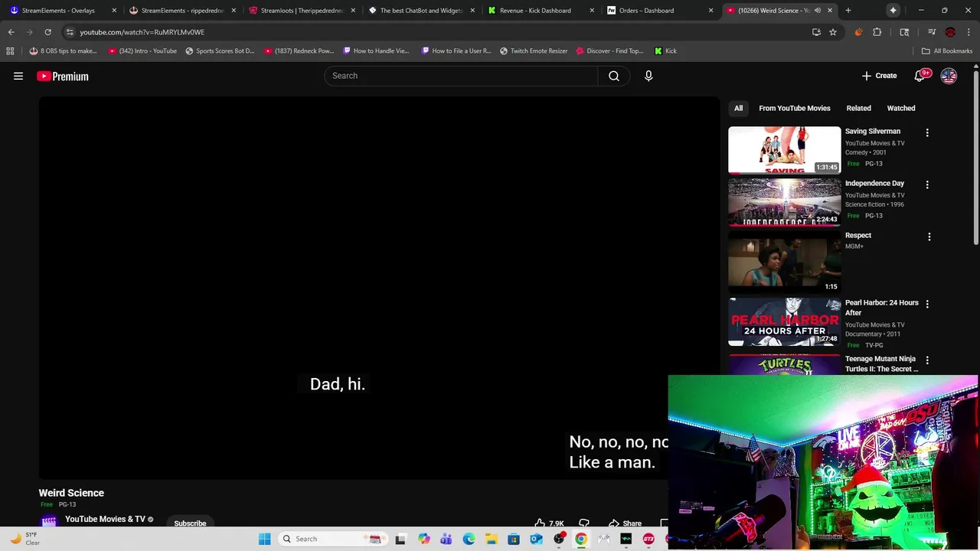Open the Chrome extensions puzzle icon
This screenshot has height=551, width=980.
(x=877, y=32)
